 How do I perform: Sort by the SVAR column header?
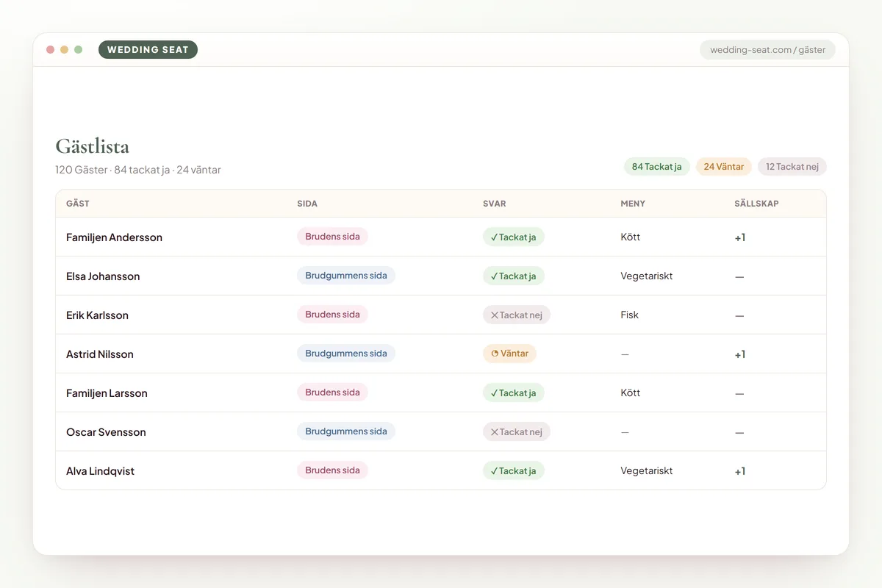495,204
